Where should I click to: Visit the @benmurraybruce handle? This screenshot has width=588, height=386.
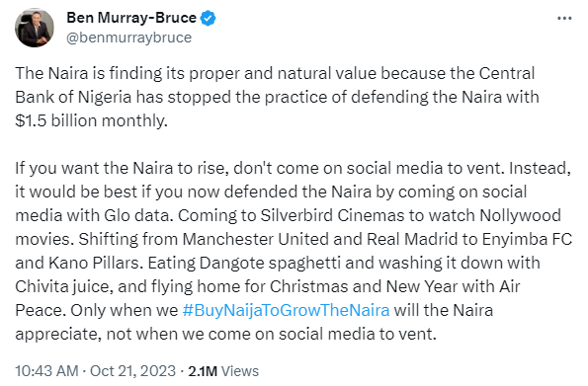click(129, 38)
